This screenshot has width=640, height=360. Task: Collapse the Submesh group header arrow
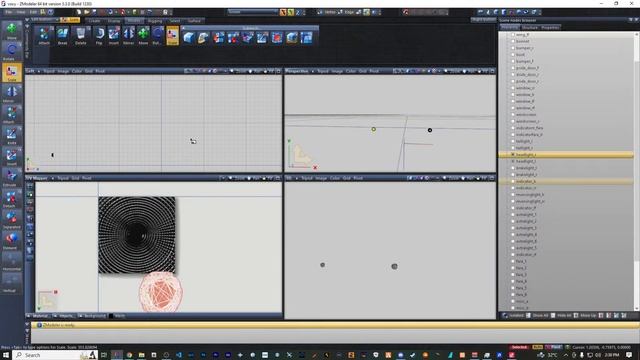(184, 28)
